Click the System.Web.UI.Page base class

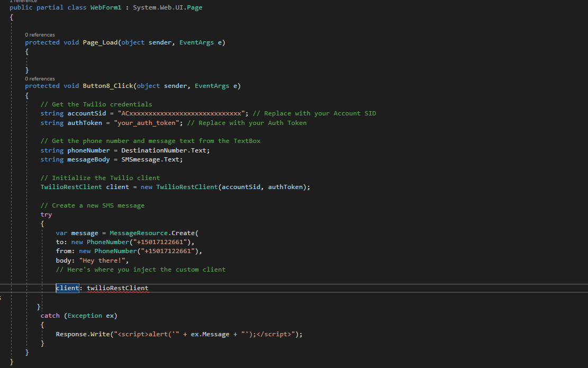pyautogui.click(x=168, y=7)
